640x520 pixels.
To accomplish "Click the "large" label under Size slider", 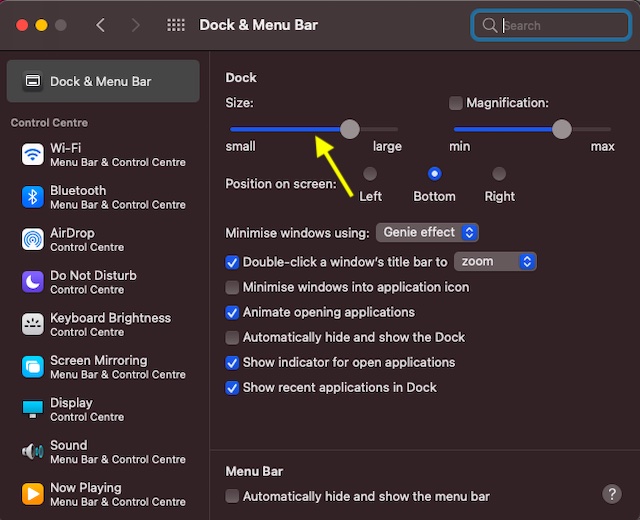I will tap(387, 146).
